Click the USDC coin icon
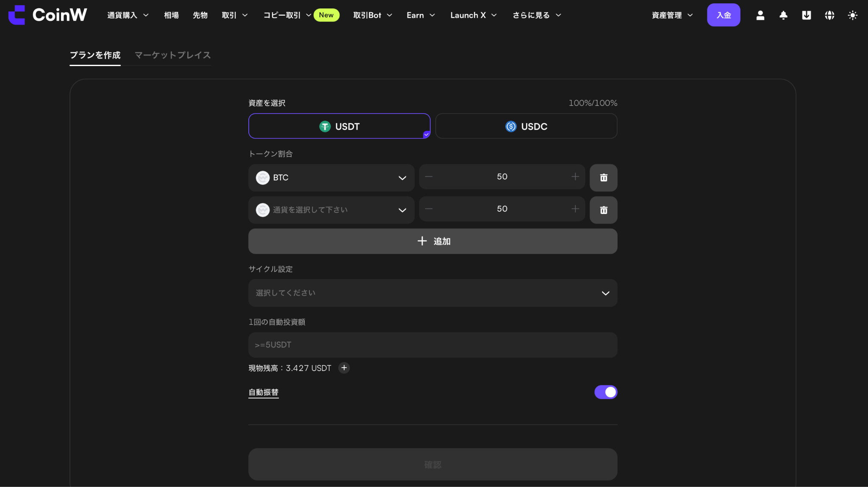 click(x=511, y=126)
